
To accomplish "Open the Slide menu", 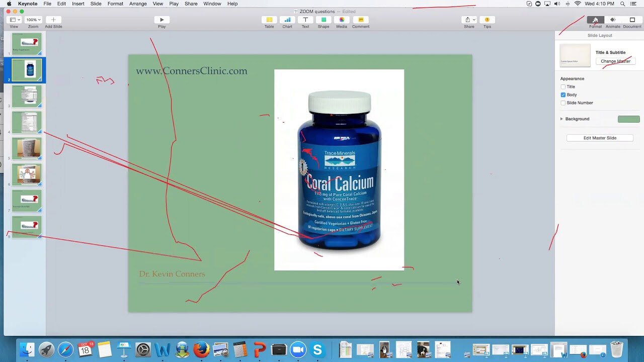I will pyautogui.click(x=96, y=4).
